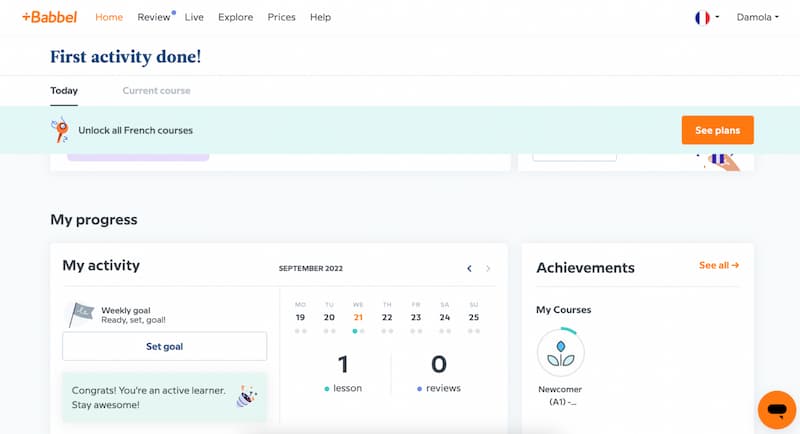Click the SEPTEMBER 2022 label
The height and width of the screenshot is (434, 800).
(311, 268)
